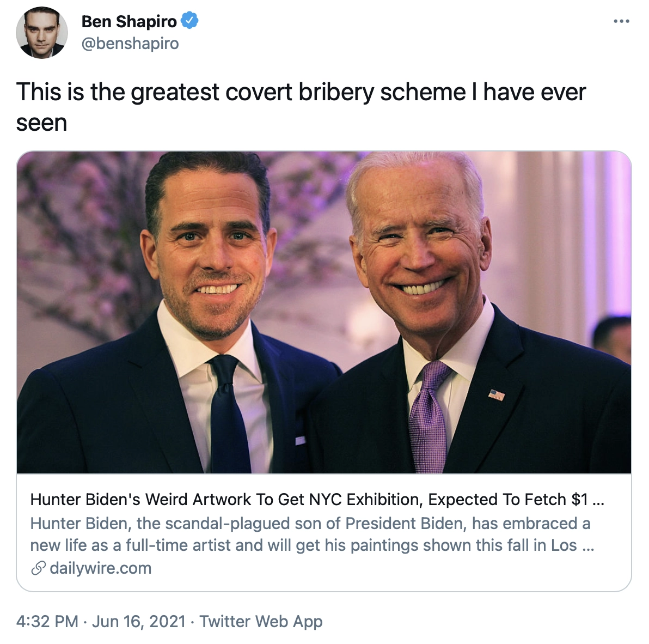Open the round profile avatar picture
This screenshot has height=644, width=649.
42,33
